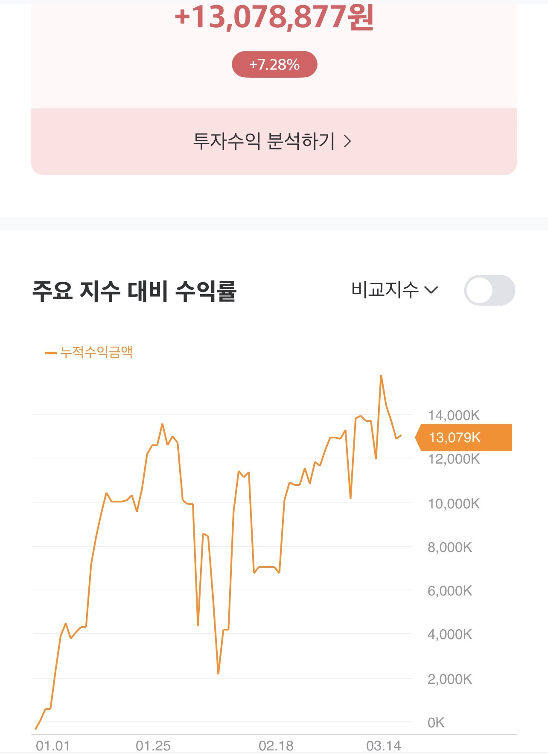Click the +13,078,877원 profit amount

pyautogui.click(x=274, y=18)
